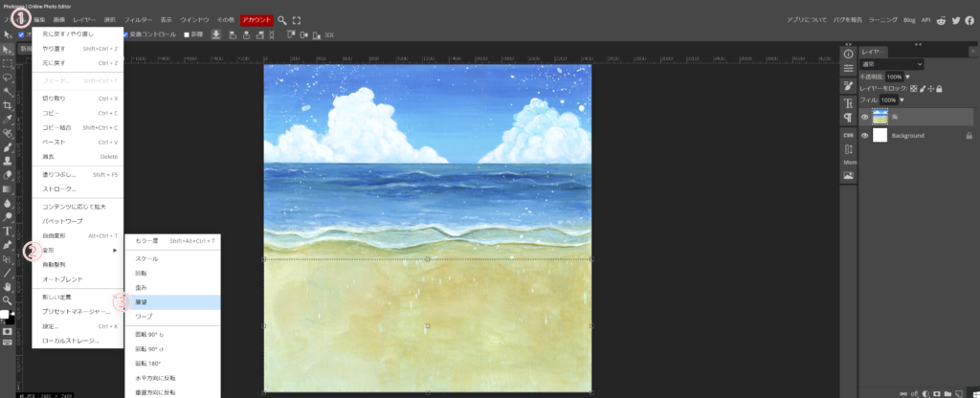Hide the Background layer via eye icon
This screenshot has height=398, width=980.
[865, 136]
